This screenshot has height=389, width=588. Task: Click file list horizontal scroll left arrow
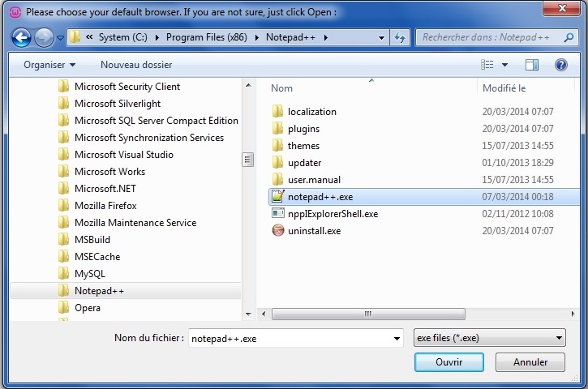click(264, 314)
